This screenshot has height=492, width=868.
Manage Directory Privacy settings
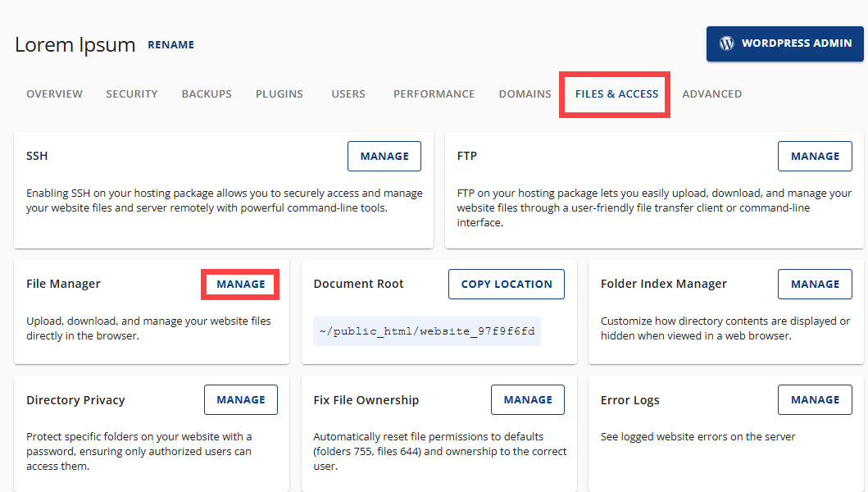pos(240,399)
